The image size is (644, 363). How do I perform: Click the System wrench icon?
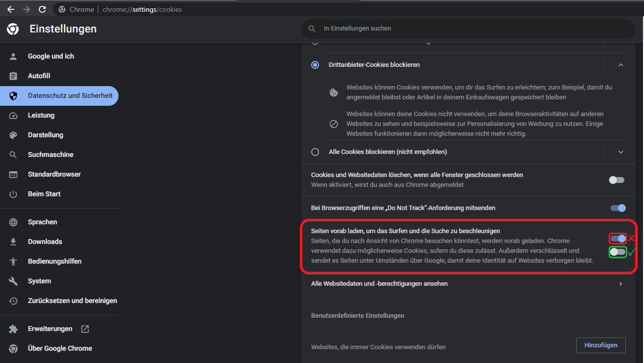tap(13, 281)
